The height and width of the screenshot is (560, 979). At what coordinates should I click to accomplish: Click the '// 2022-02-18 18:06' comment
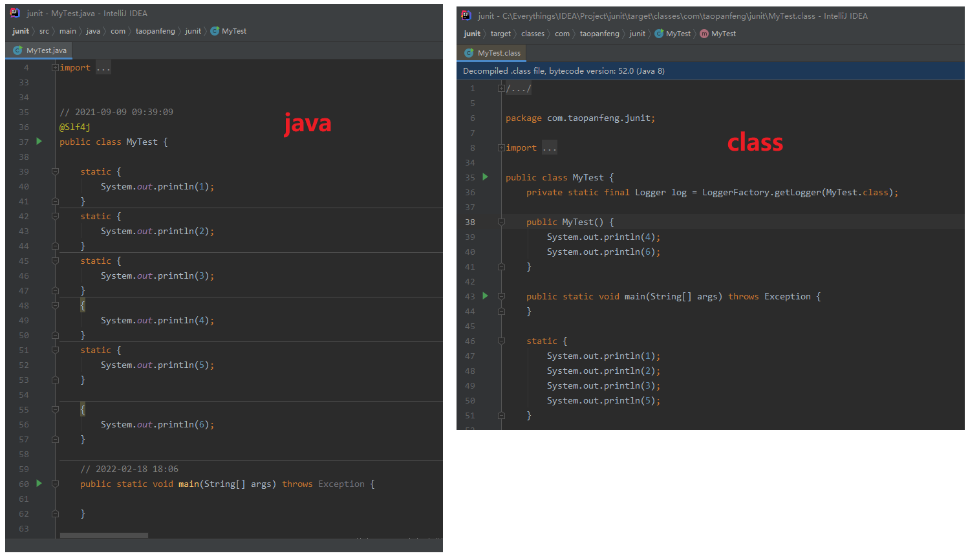pos(129,469)
